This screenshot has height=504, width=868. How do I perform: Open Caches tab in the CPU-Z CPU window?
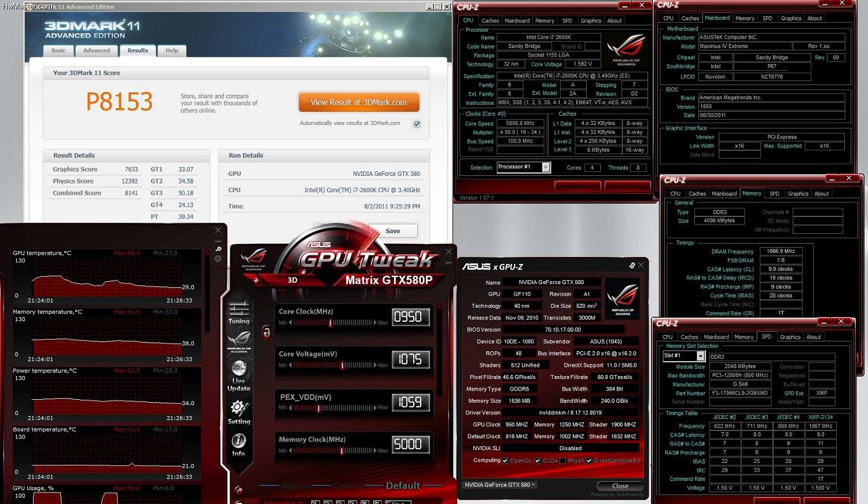click(490, 21)
